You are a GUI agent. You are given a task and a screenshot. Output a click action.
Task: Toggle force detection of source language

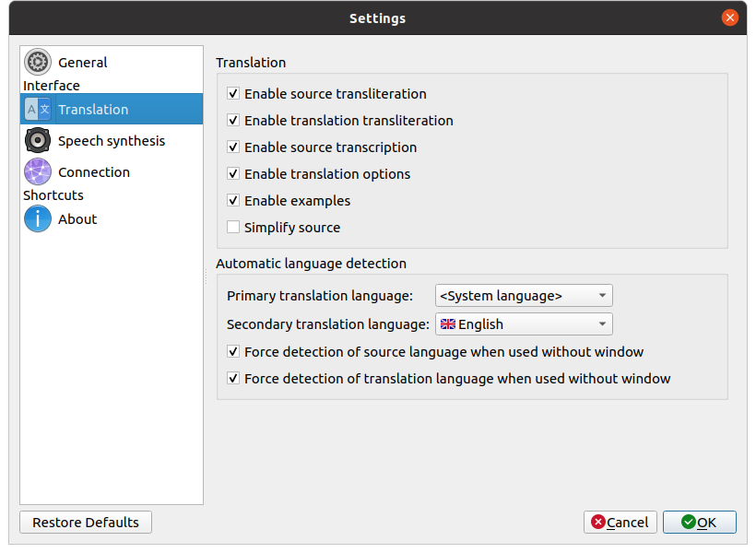[234, 352]
